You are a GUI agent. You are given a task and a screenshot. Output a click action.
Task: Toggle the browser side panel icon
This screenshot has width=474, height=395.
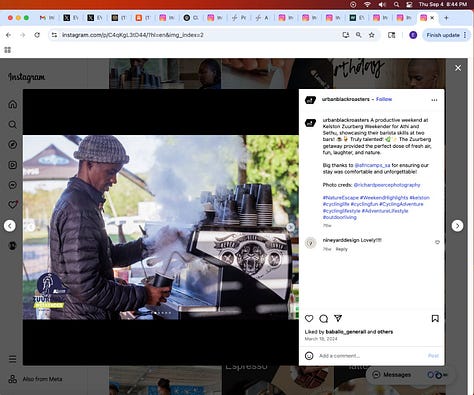[x=392, y=35]
